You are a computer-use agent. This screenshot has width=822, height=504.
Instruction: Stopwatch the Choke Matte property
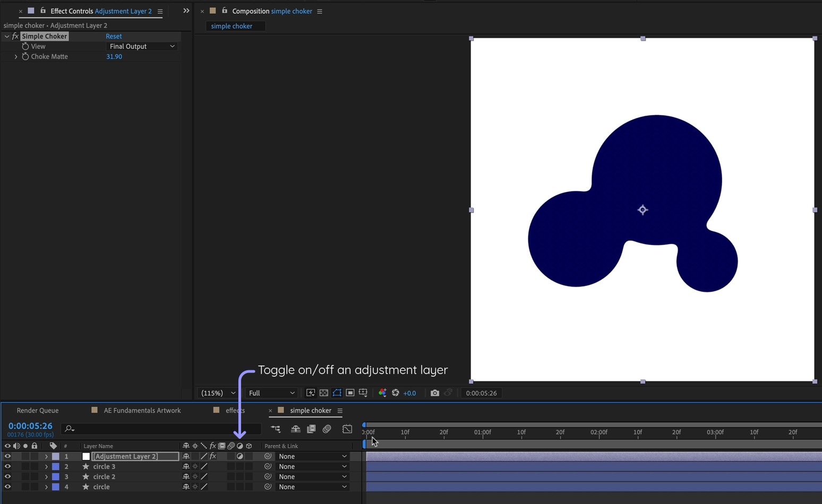[x=25, y=56]
